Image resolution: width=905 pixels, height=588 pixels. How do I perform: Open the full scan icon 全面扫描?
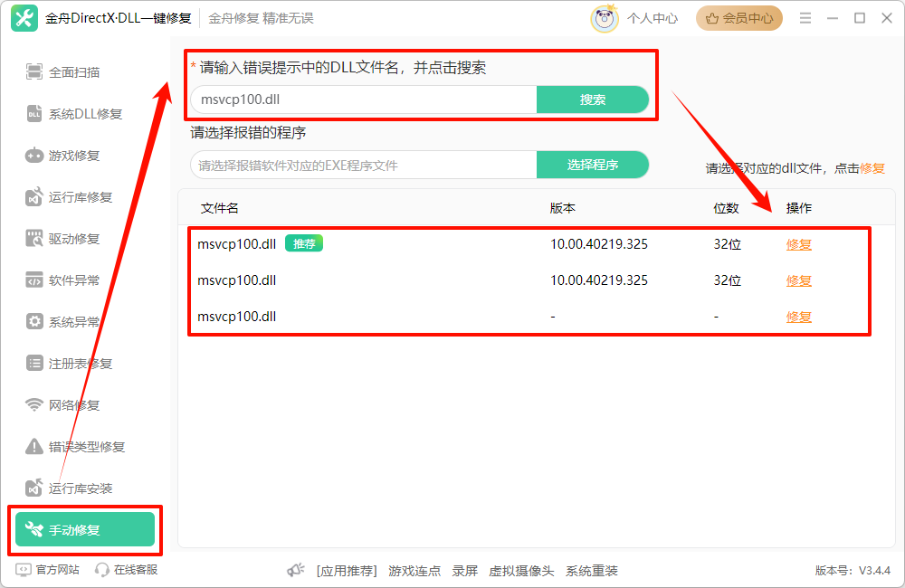pos(34,72)
